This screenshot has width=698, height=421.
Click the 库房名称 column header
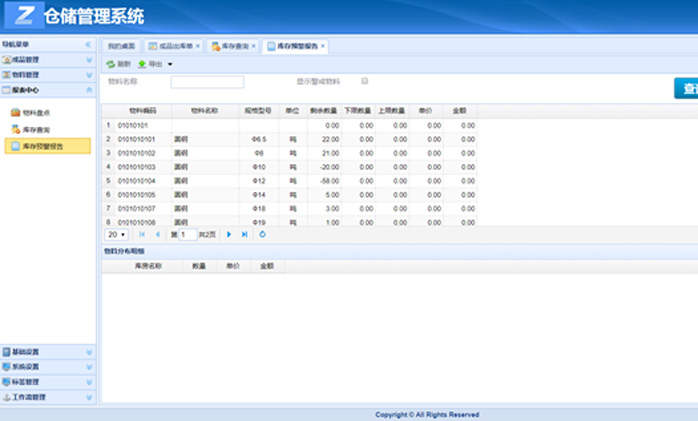point(148,266)
